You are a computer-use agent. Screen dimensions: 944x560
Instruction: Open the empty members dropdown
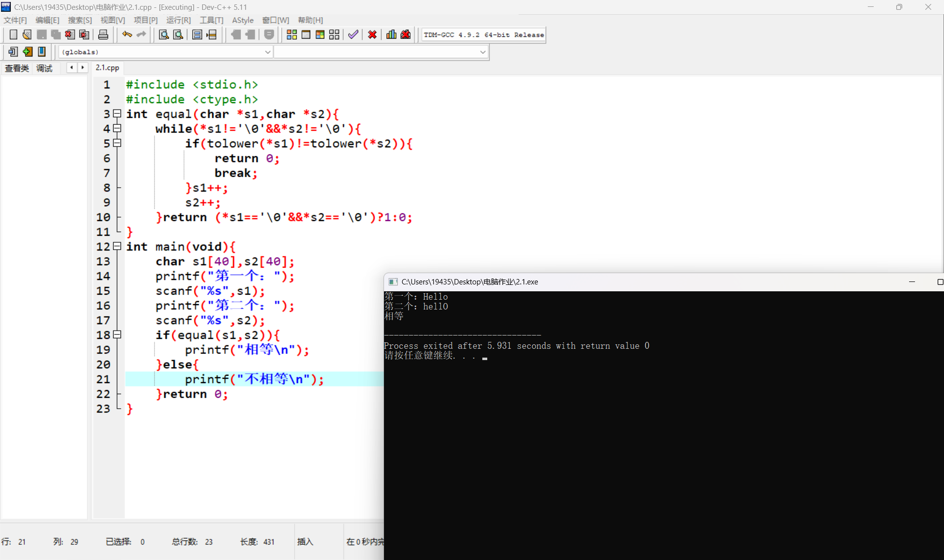(482, 52)
